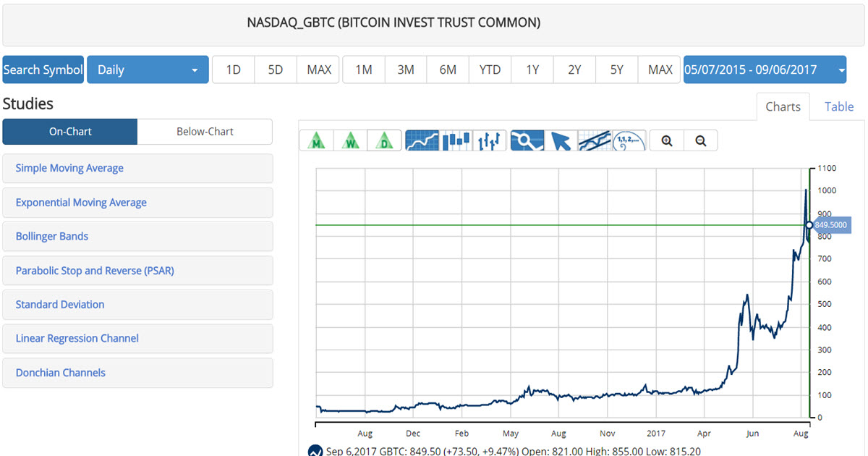Switch to candlestick chart style
The width and height of the screenshot is (868, 456).
point(456,140)
